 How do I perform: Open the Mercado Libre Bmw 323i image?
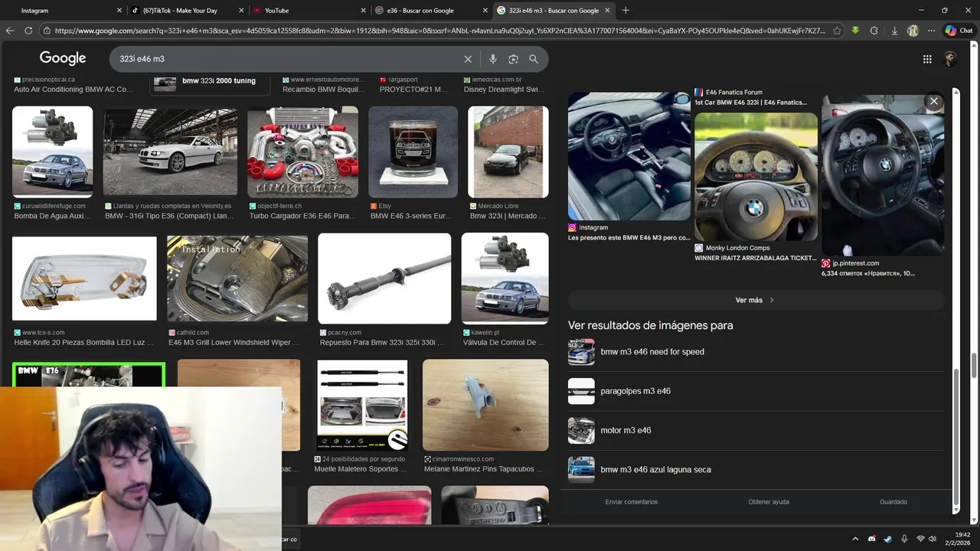508,152
